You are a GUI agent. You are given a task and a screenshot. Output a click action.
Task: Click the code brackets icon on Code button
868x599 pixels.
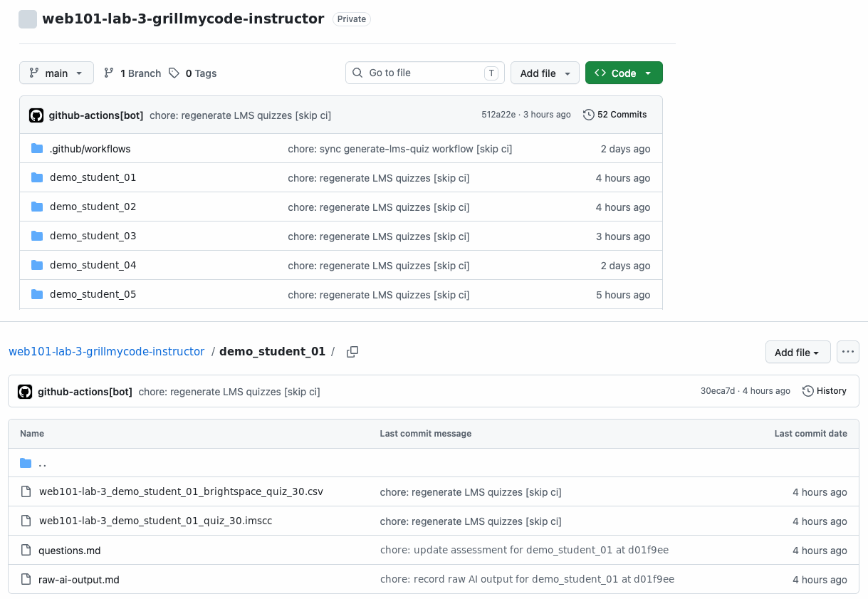coord(600,73)
